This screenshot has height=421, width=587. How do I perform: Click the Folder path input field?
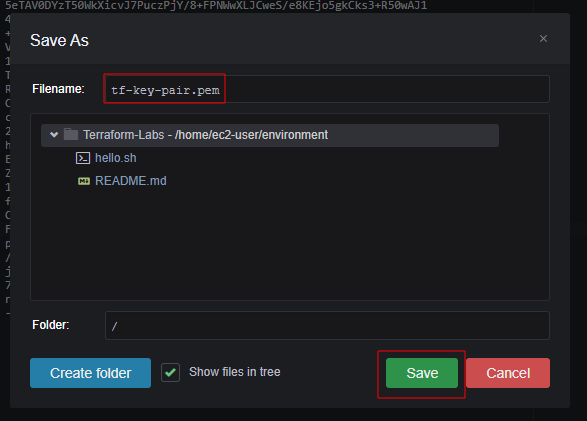[x=327, y=326]
